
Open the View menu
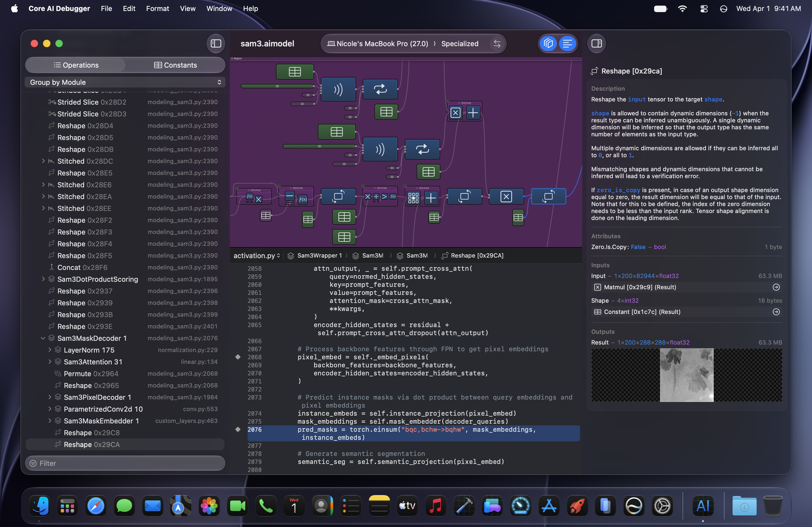[187, 8]
